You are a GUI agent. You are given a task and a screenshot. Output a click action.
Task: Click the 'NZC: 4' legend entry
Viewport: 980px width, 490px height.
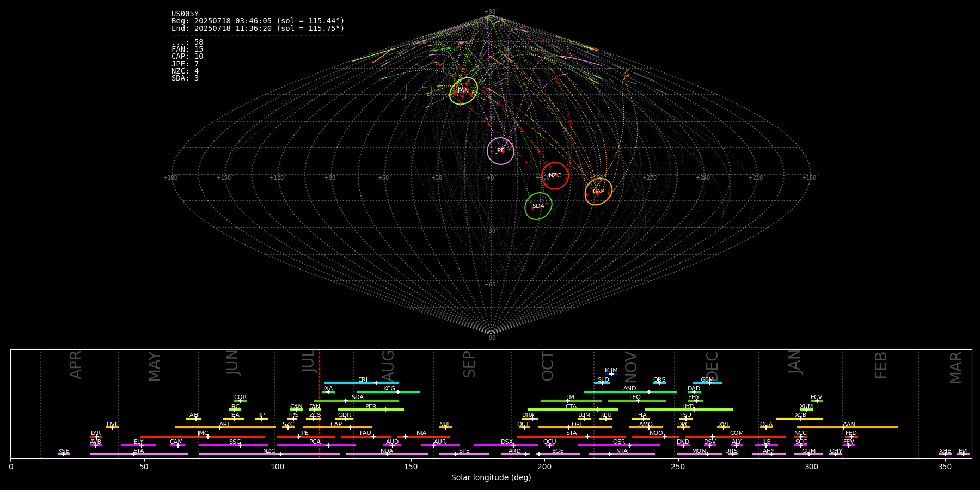[185, 71]
